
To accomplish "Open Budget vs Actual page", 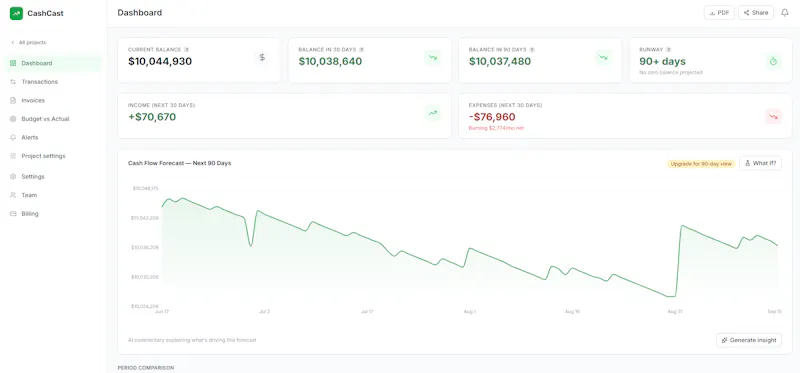I will (53, 119).
